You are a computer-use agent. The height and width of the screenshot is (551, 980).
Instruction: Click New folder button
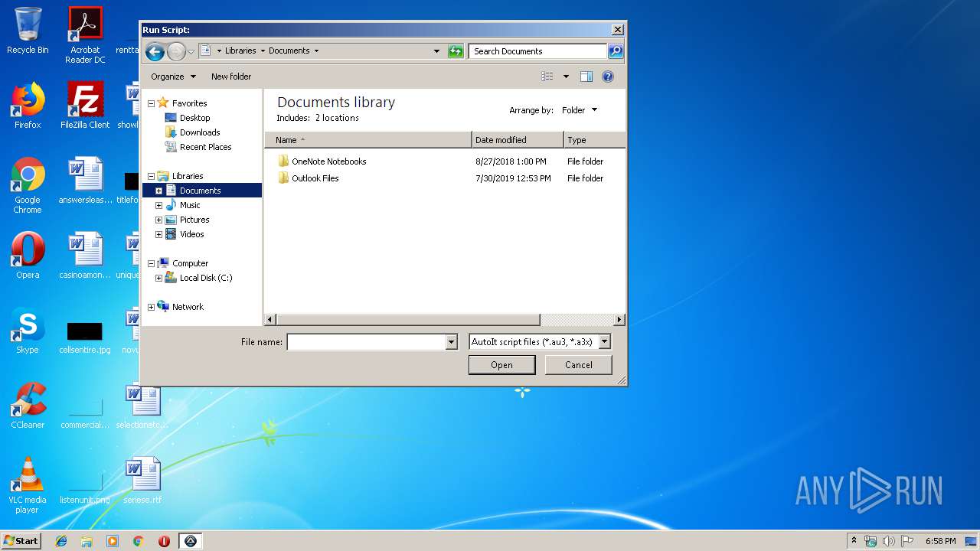click(x=231, y=77)
